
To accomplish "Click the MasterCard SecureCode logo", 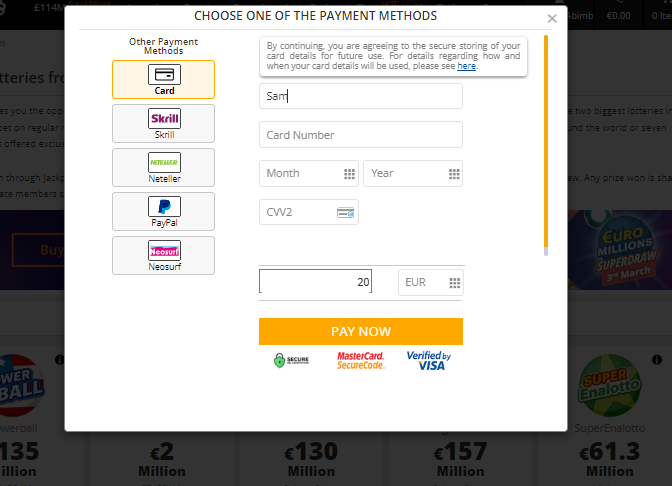I will point(360,360).
